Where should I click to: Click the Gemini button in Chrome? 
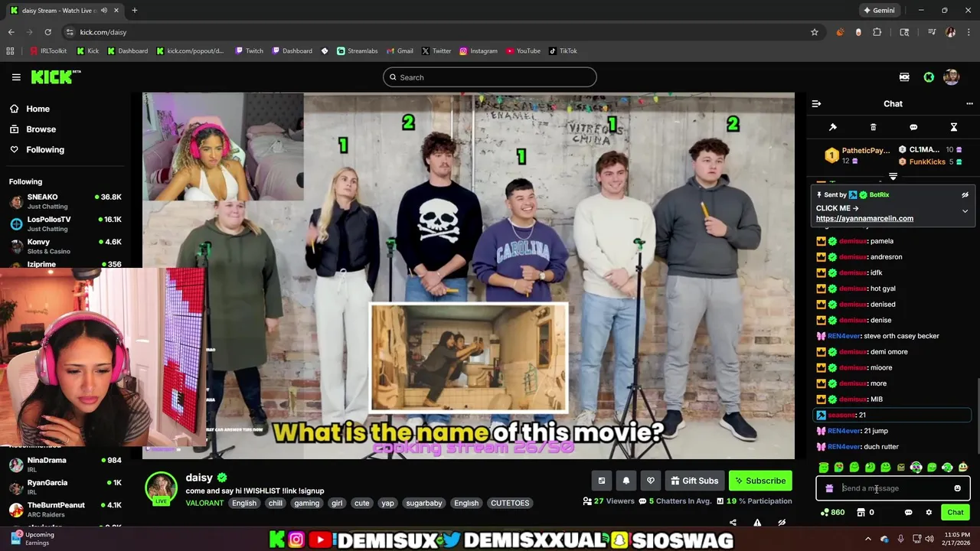click(x=879, y=11)
